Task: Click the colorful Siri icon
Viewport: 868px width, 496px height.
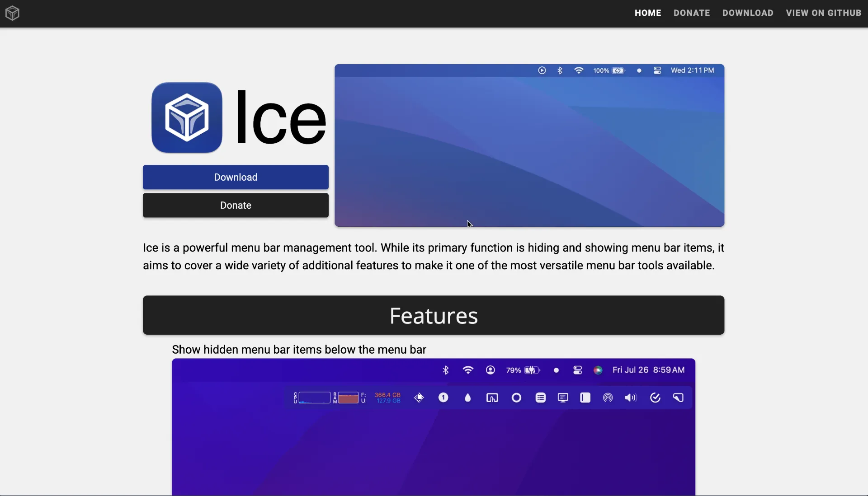Action: tap(598, 370)
